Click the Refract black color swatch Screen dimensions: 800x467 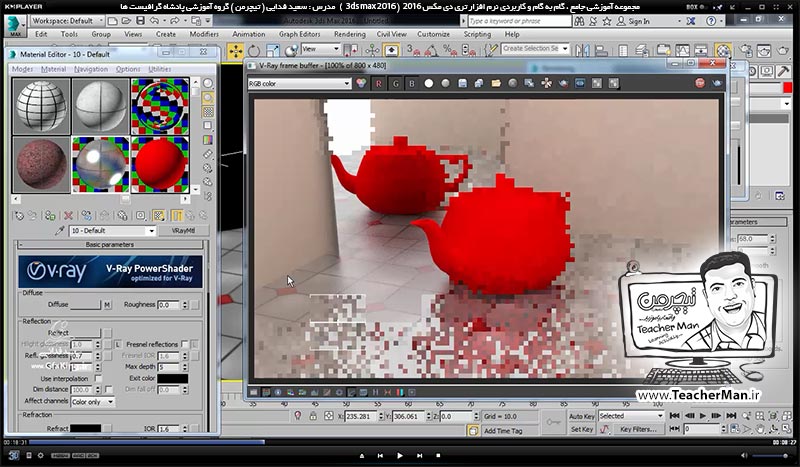tap(85, 429)
